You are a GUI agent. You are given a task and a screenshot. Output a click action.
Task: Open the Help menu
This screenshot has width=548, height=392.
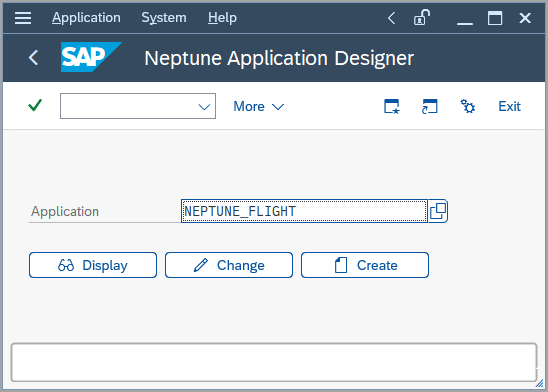pos(222,18)
